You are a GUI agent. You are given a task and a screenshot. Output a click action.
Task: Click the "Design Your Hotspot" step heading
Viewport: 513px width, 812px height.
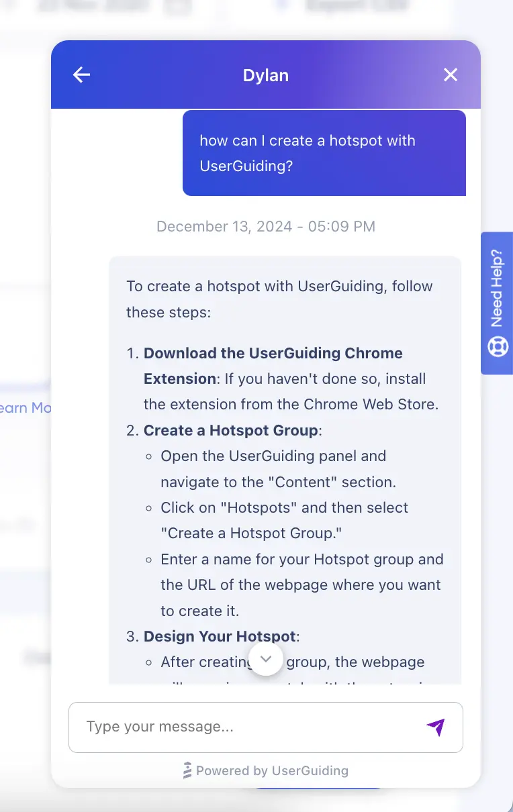click(x=220, y=636)
